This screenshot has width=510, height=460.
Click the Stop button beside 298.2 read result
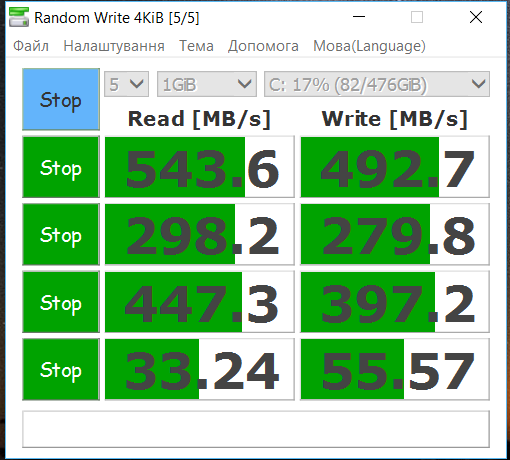tap(61, 234)
